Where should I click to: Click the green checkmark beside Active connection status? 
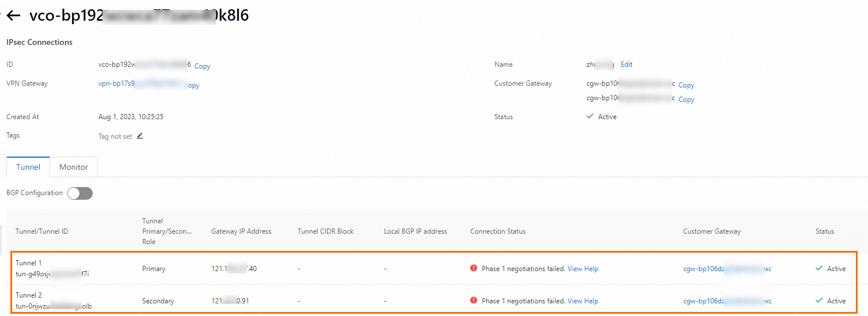(x=590, y=116)
